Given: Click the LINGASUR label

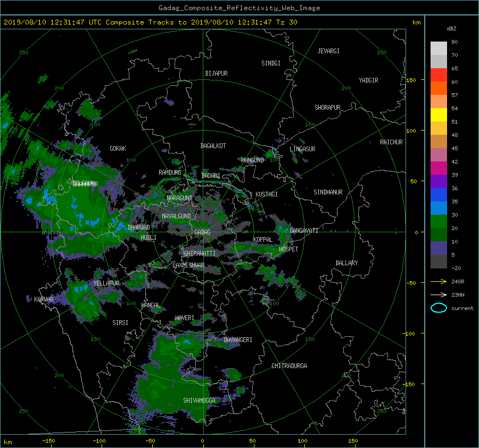Looking at the screenshot, I should tap(302, 149).
